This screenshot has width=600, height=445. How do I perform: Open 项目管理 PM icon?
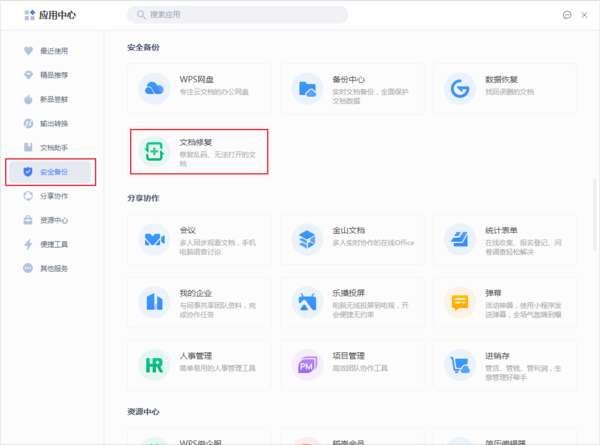307,364
